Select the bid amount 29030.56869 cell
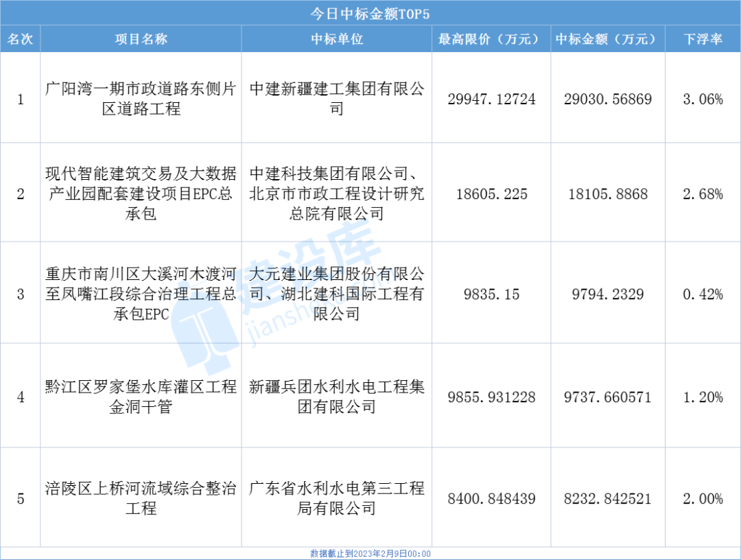Screen dimensions: 741x560 607,100
